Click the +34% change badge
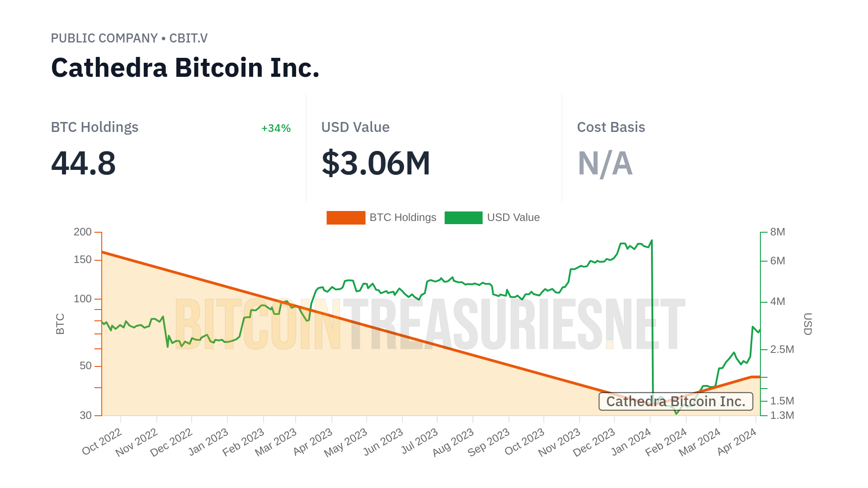 pyautogui.click(x=276, y=128)
